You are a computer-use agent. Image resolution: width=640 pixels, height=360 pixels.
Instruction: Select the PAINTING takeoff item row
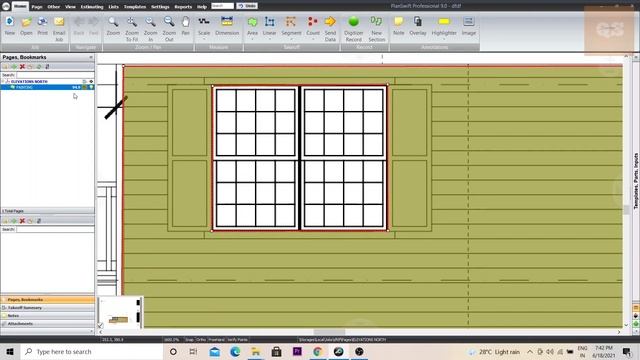[47, 87]
